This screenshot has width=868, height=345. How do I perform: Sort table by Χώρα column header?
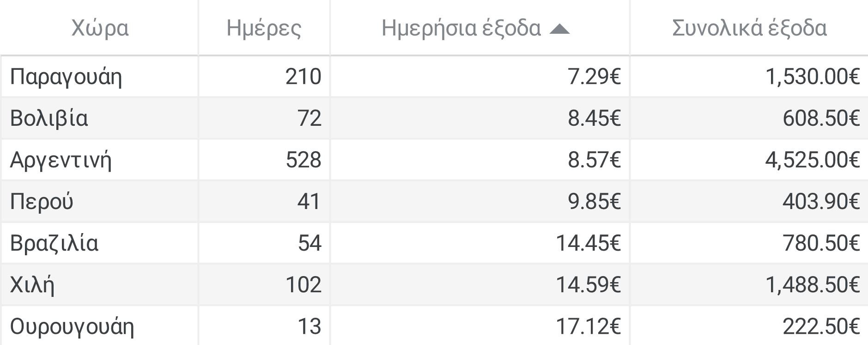click(x=100, y=28)
